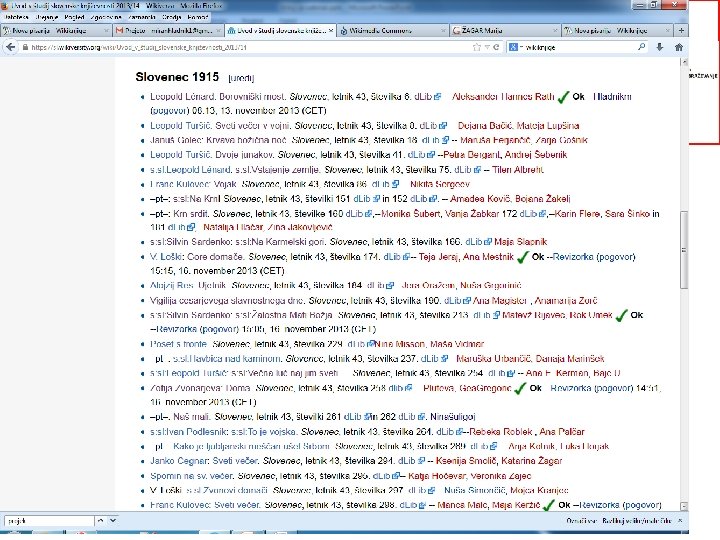The height and width of the screenshot is (540, 720).
Task: Click the green checkmark next to Aleksander Hannes Rath
Action: tap(563, 97)
